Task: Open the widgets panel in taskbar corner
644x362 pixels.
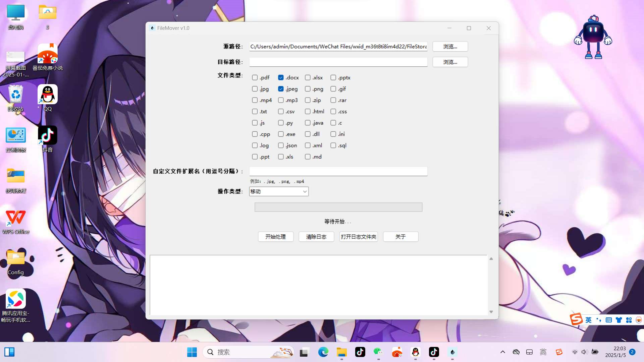Action: coord(9,352)
